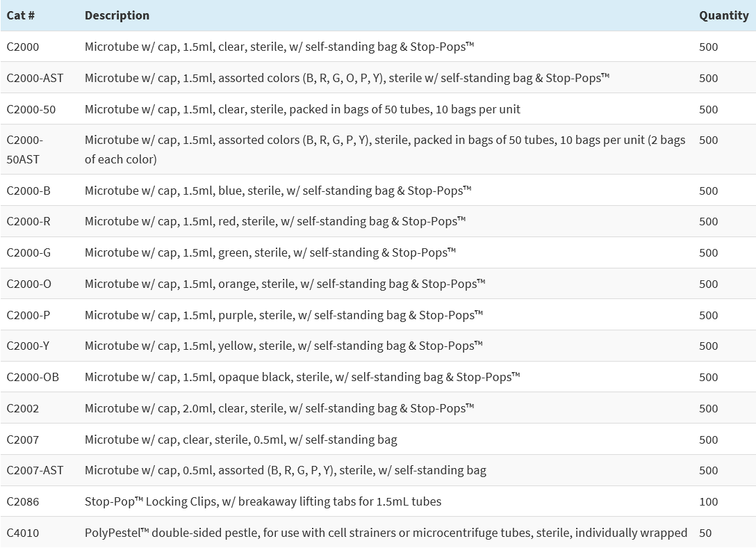Select the C2000-50AST catalog cell

(x=25, y=150)
